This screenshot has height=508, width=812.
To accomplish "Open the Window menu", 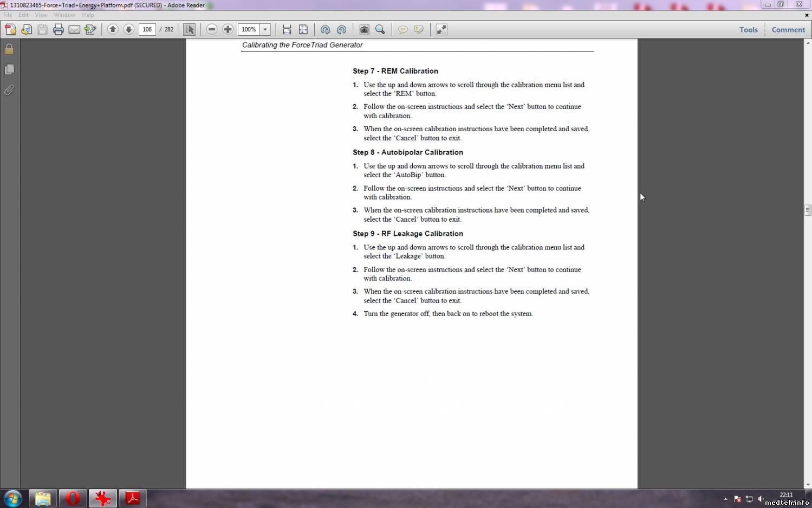I will (x=64, y=15).
